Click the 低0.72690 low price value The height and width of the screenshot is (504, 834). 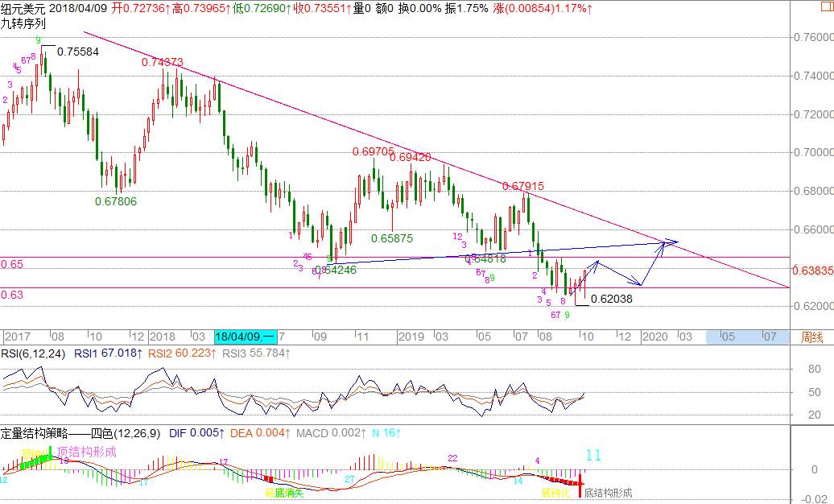click(x=262, y=9)
